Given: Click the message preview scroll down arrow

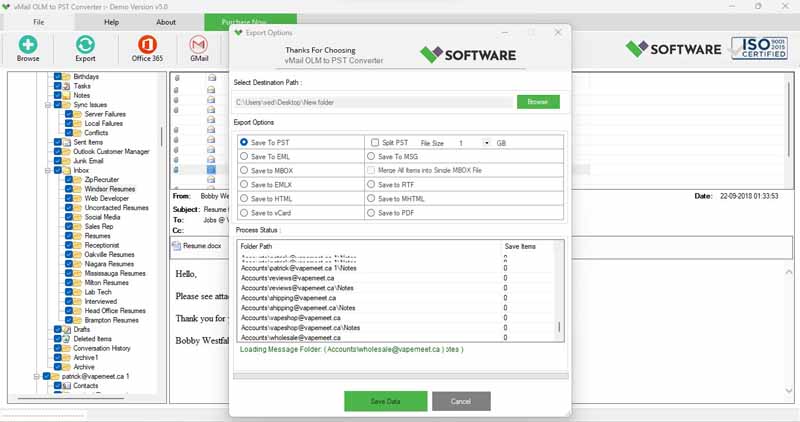Looking at the screenshot, I should point(789,391).
